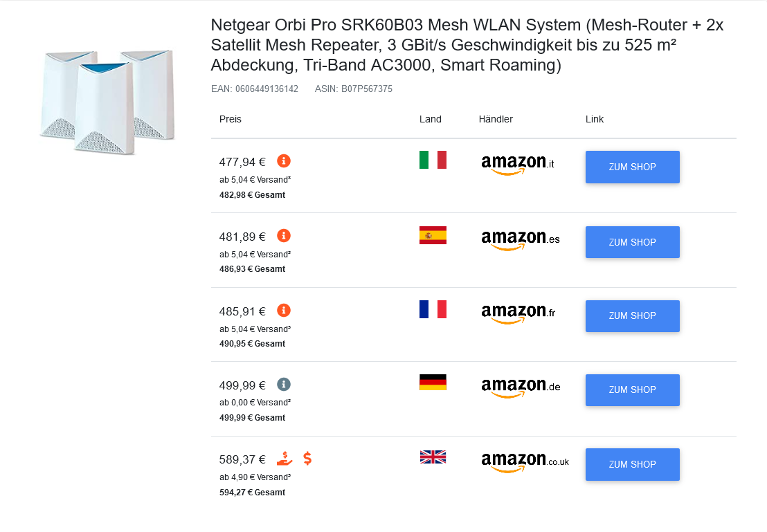Click the hand-with-money icon beside 589,37 €

[285, 458]
